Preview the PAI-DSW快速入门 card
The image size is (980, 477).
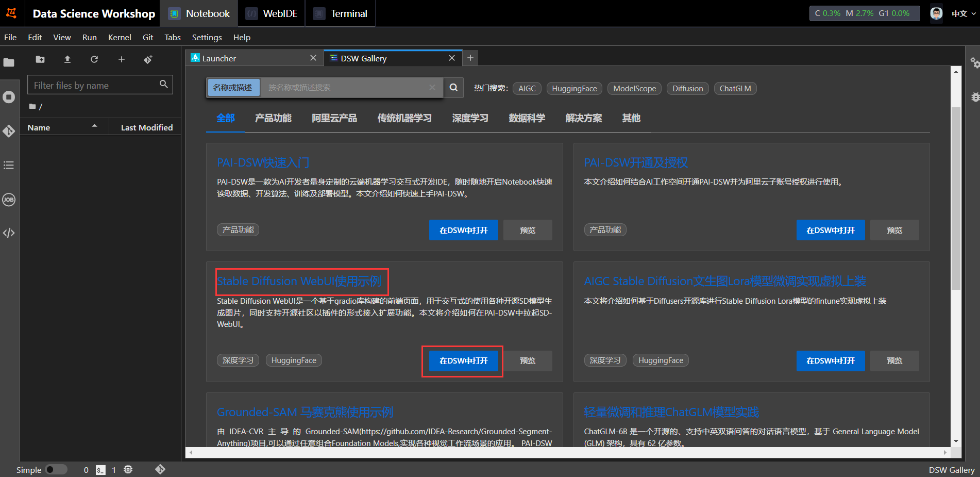point(528,230)
